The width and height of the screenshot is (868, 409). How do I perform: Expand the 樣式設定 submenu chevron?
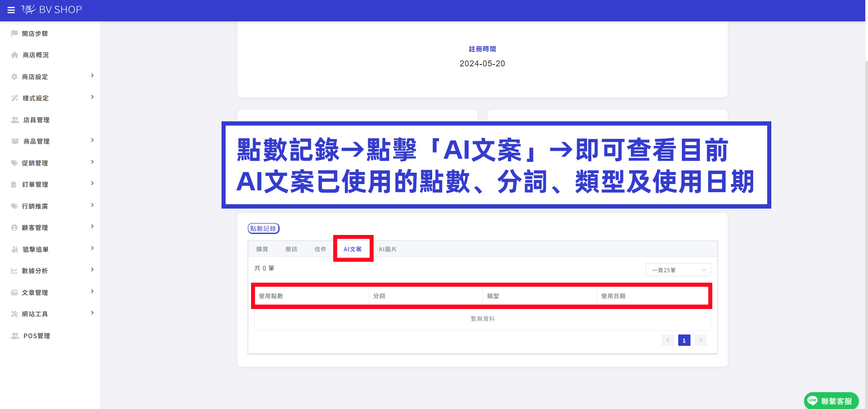pyautogui.click(x=92, y=97)
